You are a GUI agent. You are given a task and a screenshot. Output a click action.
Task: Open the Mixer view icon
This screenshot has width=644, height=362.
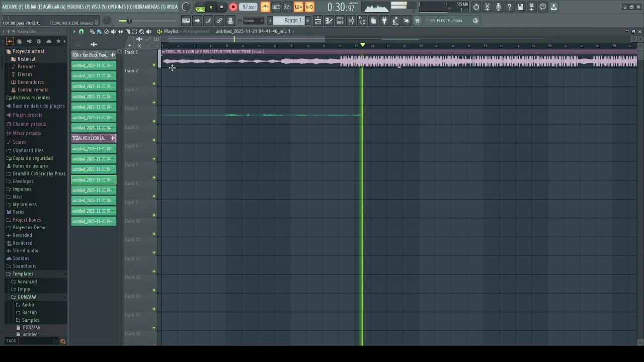(351, 21)
